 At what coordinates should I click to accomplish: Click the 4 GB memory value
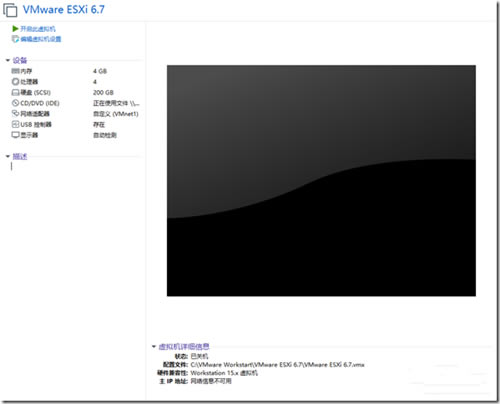click(x=100, y=71)
